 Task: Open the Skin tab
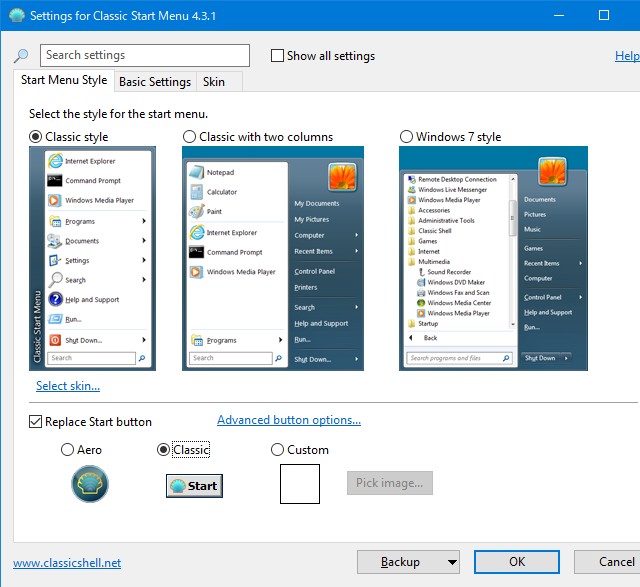[x=213, y=82]
